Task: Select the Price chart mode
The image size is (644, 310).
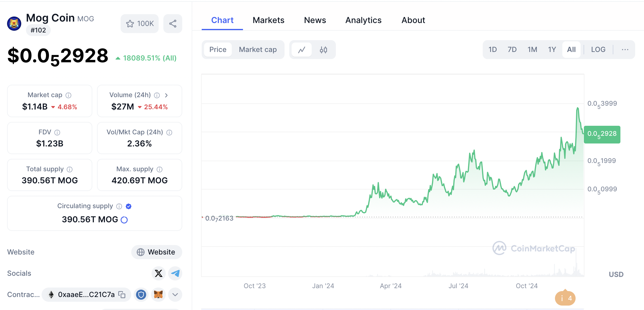Action: [x=218, y=50]
